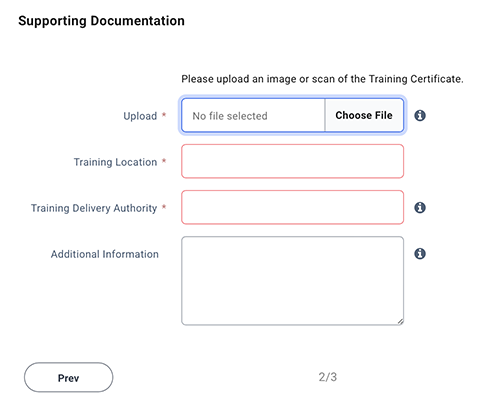This screenshot has width=500, height=407.
Task: Click the Supporting Documentation heading
Action: tap(101, 21)
